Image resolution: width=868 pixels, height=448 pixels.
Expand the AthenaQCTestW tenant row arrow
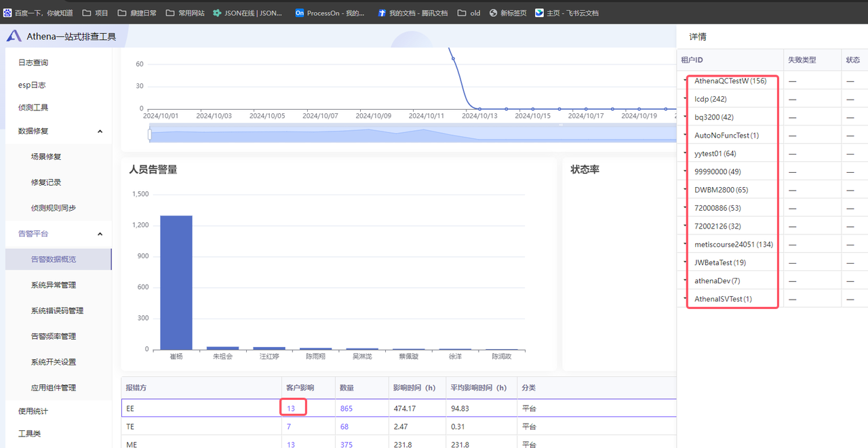[686, 81]
